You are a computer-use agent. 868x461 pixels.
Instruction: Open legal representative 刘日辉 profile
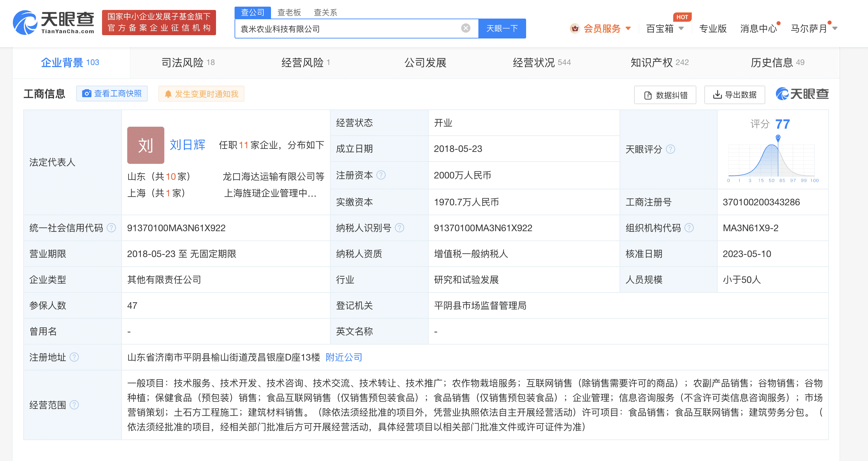(187, 145)
